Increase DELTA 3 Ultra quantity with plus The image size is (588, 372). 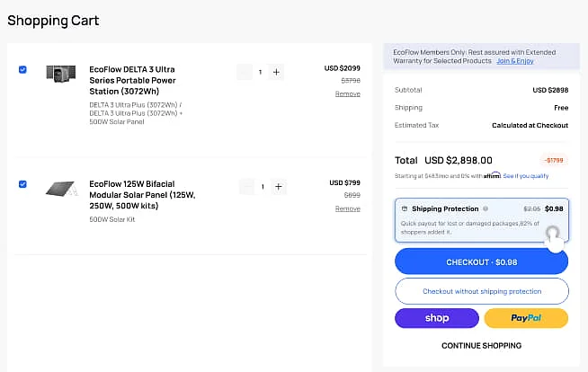coord(276,72)
